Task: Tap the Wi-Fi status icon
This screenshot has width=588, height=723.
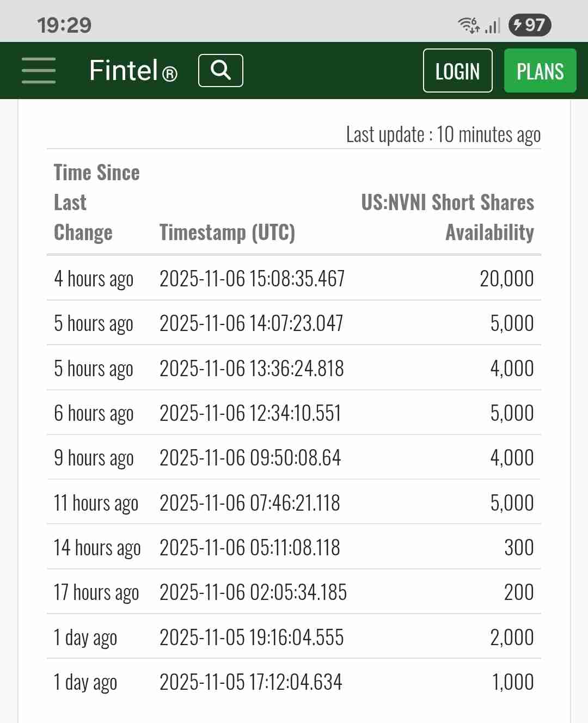Action: (x=469, y=25)
